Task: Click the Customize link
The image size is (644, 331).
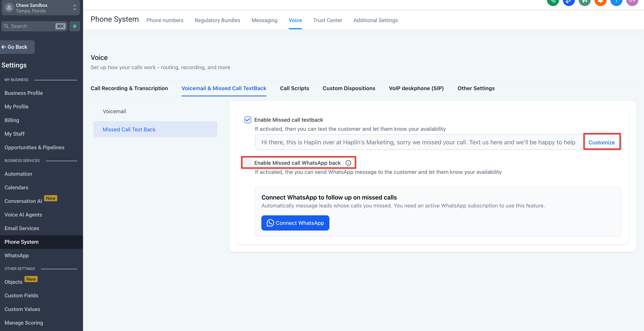Action: [x=601, y=142]
